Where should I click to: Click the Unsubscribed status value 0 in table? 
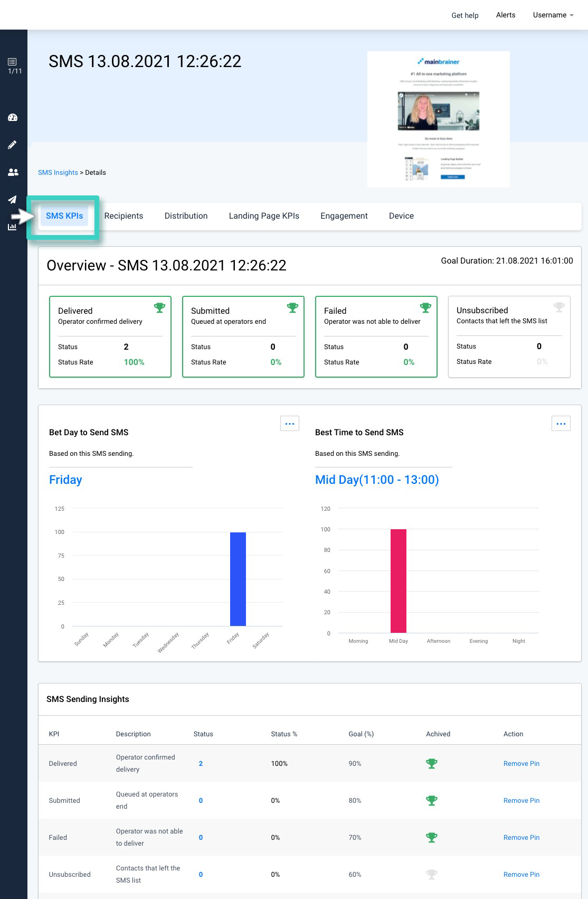coord(201,875)
